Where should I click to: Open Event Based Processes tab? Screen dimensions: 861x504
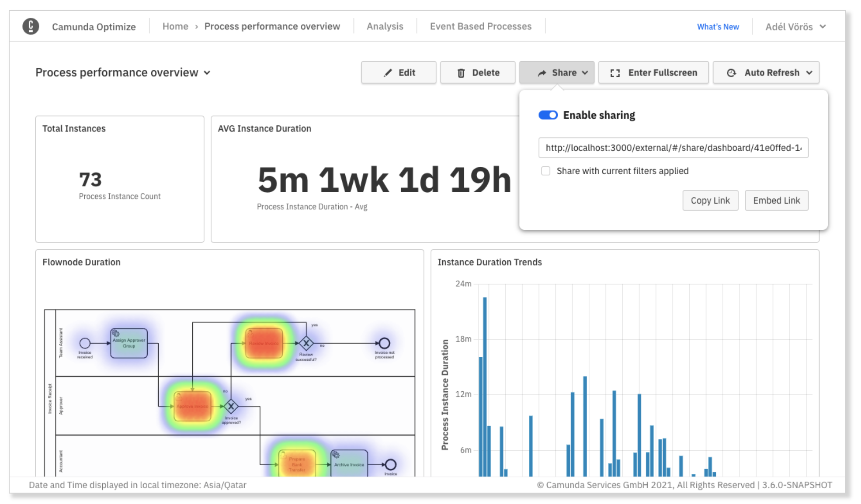tap(481, 26)
